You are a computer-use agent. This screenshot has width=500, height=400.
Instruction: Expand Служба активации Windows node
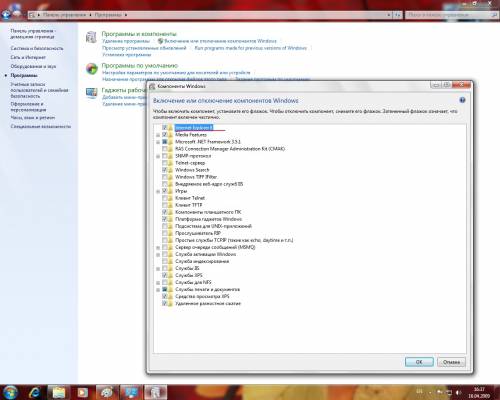pos(158,255)
